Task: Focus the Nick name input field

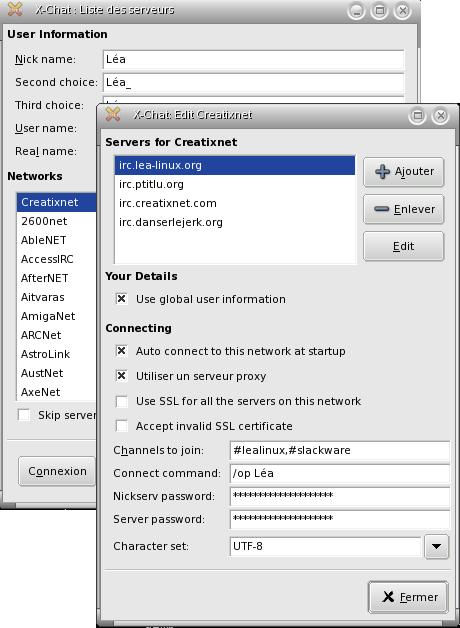Action: click(x=253, y=59)
